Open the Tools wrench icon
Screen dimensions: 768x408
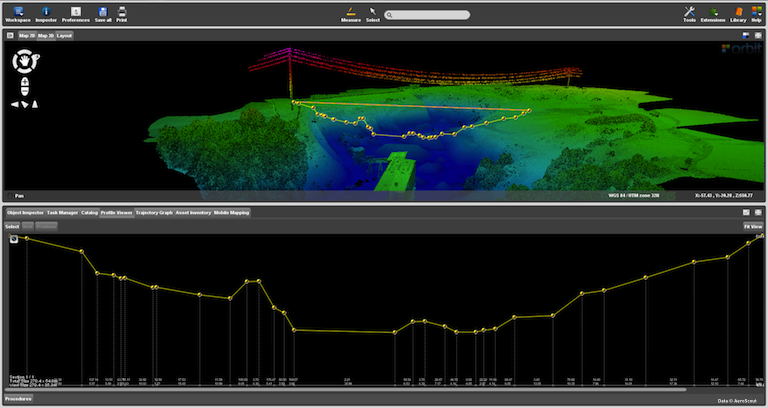689,11
